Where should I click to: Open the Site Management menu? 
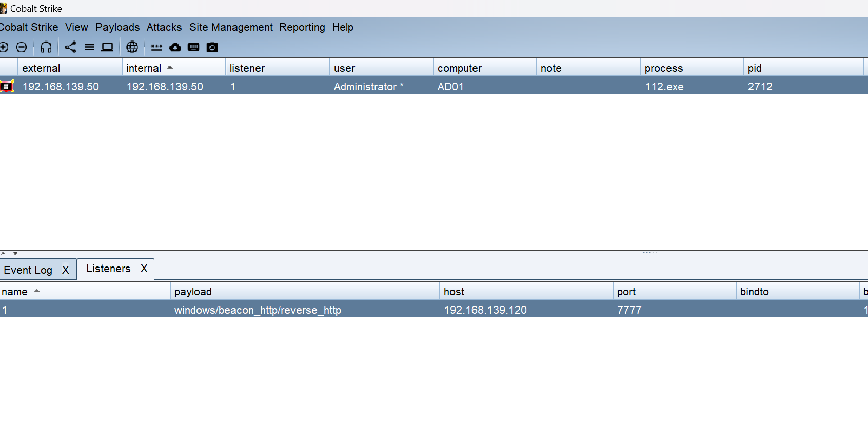[231, 27]
